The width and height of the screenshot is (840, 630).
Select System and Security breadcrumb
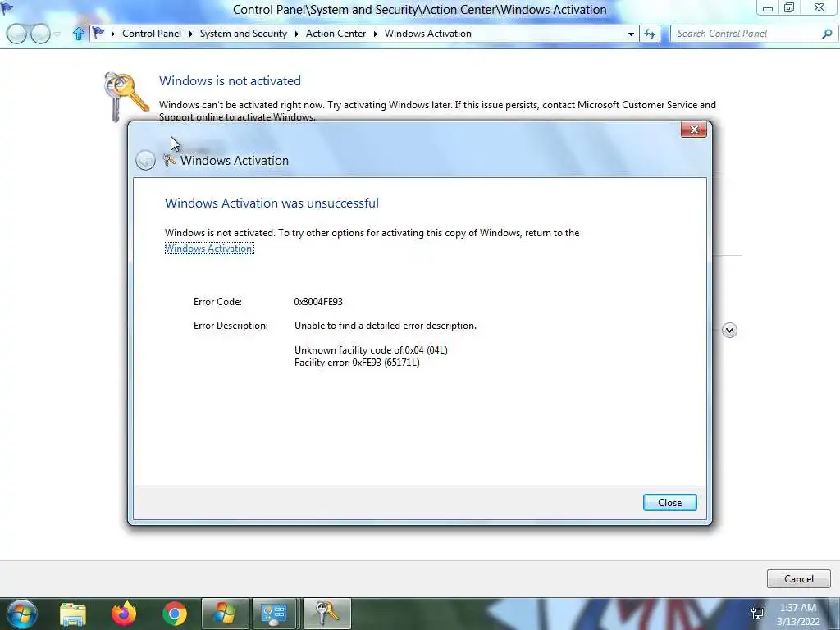(243, 33)
